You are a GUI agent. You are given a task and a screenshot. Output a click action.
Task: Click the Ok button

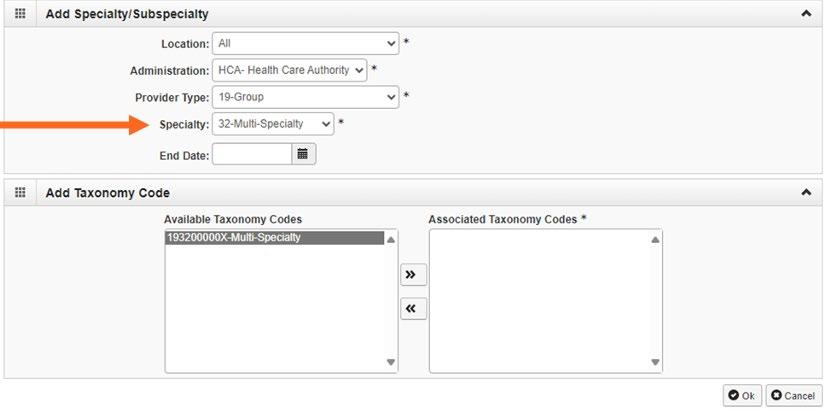point(742,396)
